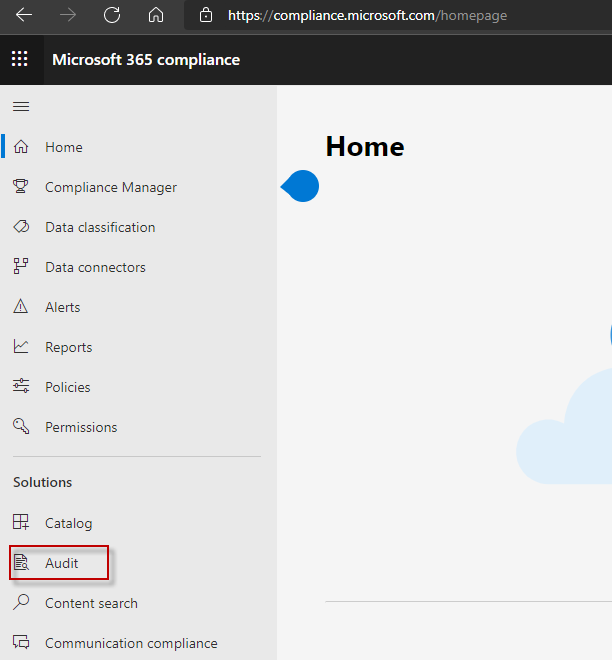
Task: Click the Data classification tag icon
Action: pos(21,226)
